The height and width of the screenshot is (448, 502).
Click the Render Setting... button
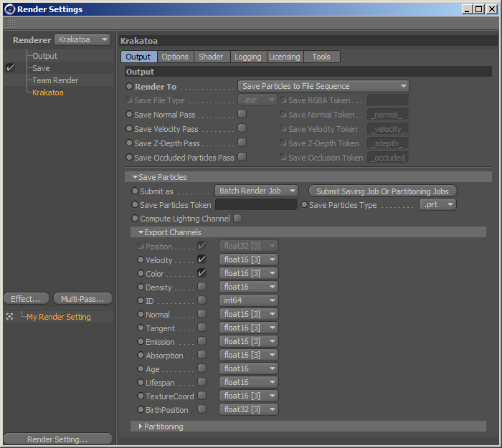coord(58,439)
